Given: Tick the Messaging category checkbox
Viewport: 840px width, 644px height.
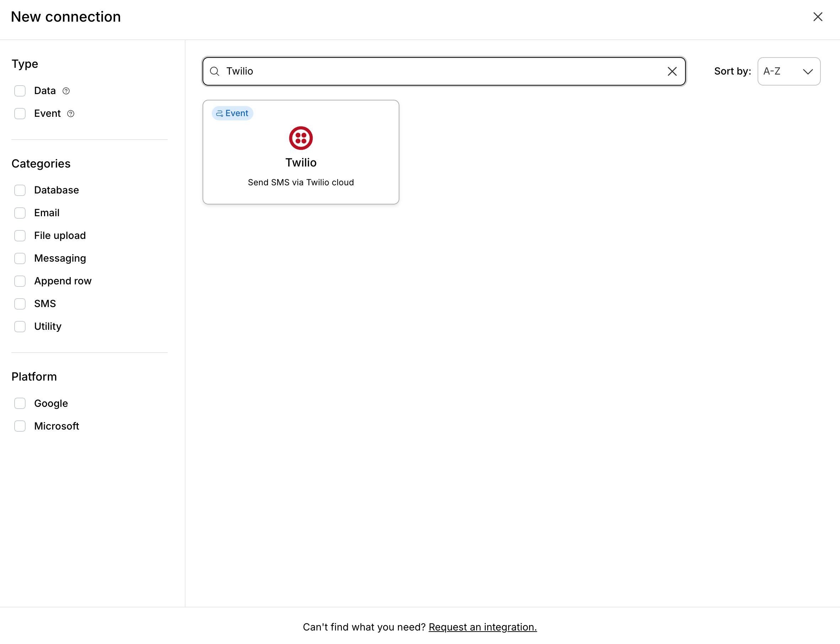Looking at the screenshot, I should pos(20,258).
